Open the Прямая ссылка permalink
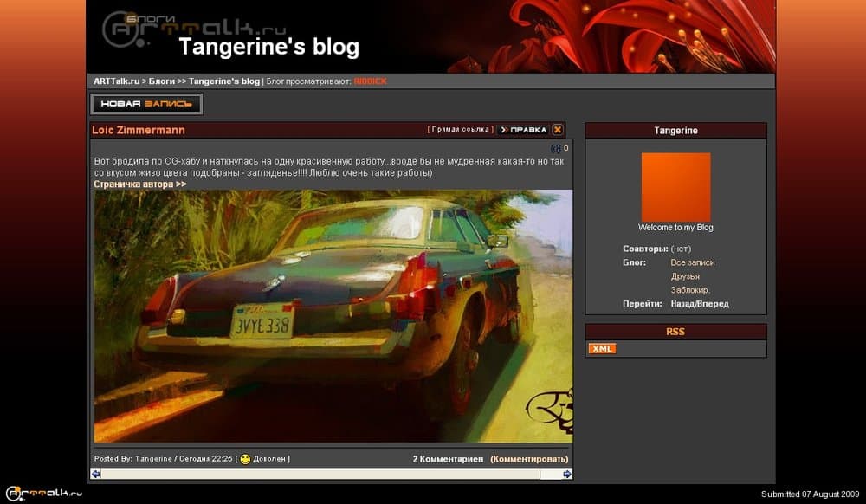Image resolution: width=866 pixels, height=504 pixels. pyautogui.click(x=461, y=130)
